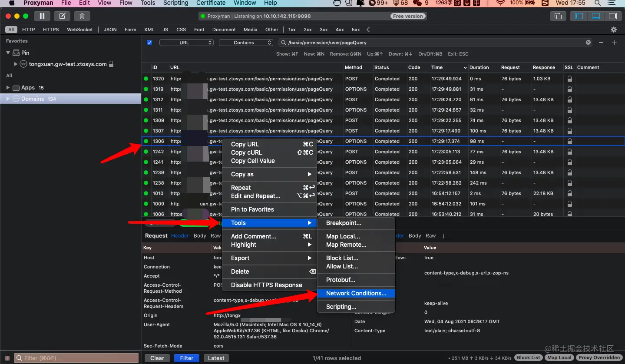Collapse the Pin section in Favorites
Image resolution: width=625 pixels, height=364 pixels.
pos(8,53)
